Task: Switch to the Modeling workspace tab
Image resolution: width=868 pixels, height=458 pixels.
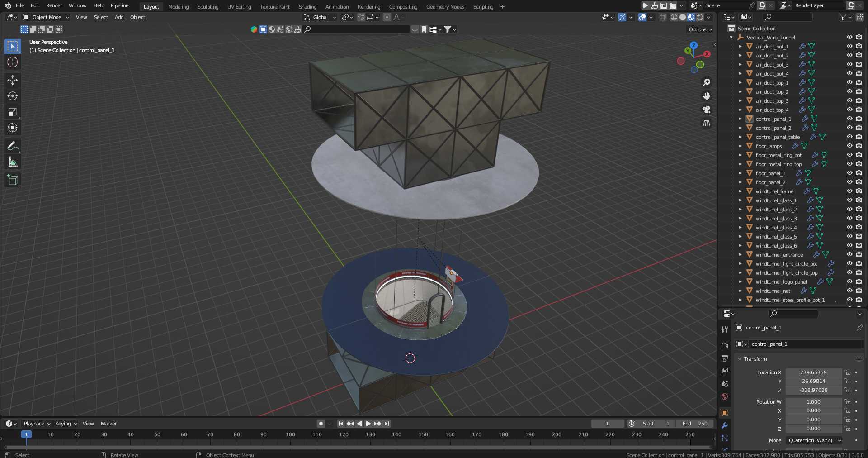Action: coord(178,7)
